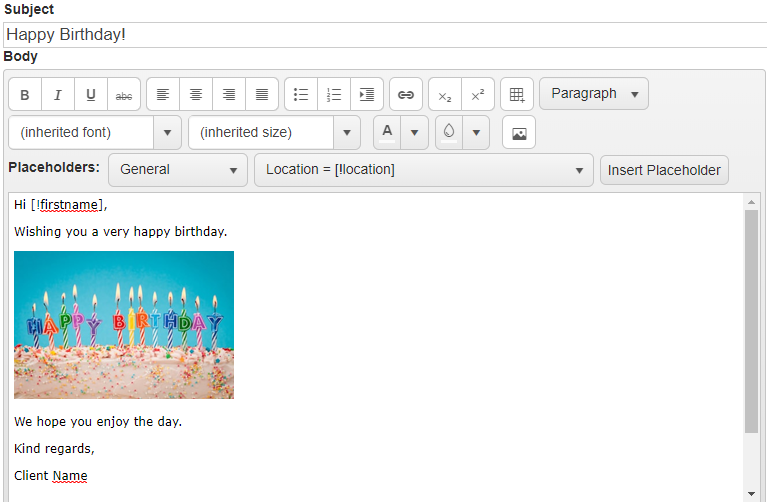Image resolution: width=767 pixels, height=502 pixels.
Task: Indent the paragraph
Action: coord(367,94)
